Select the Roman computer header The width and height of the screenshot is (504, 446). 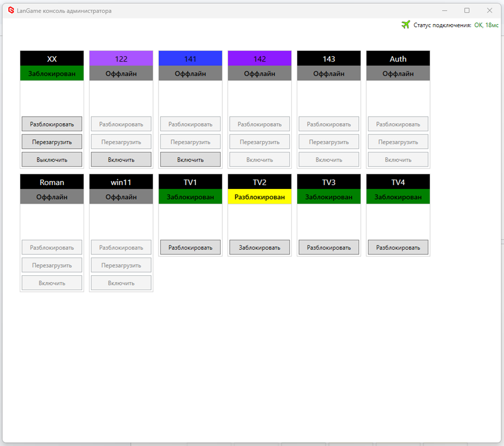(x=52, y=182)
